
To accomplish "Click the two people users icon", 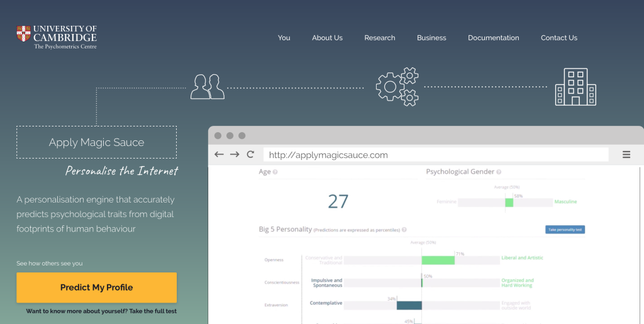I will (x=208, y=87).
